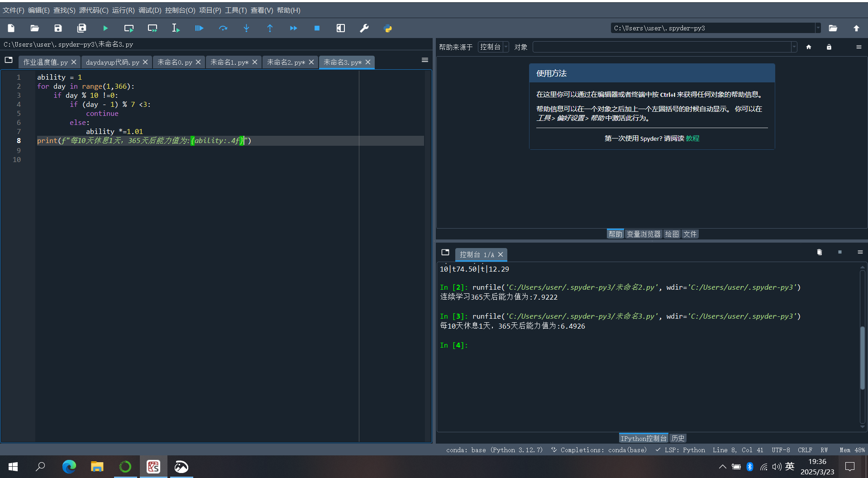
Task: Open help source 控制台 dropdown
Action: pyautogui.click(x=493, y=47)
